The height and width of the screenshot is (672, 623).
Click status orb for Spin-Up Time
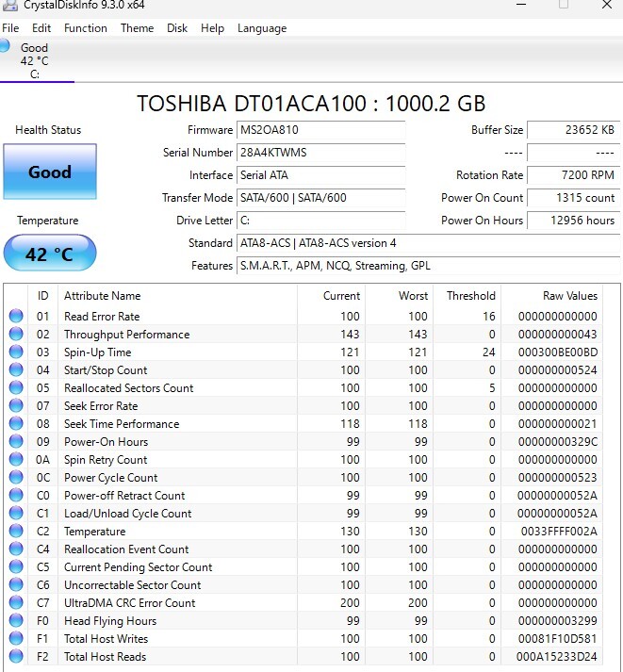16,352
